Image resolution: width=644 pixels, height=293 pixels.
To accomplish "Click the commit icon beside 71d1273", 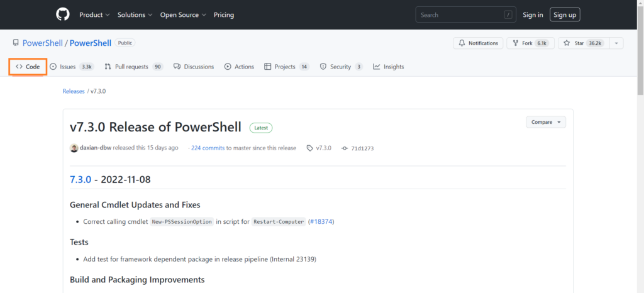I will pyautogui.click(x=345, y=148).
